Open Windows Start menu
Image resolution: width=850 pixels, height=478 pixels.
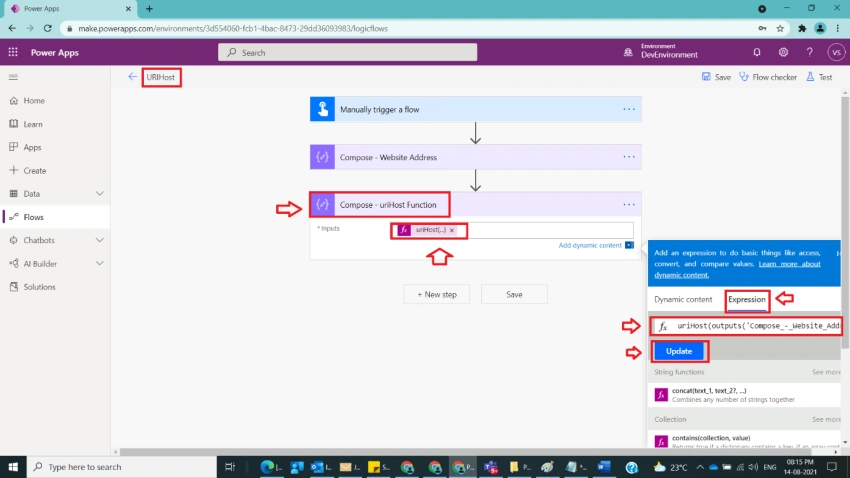tap(13, 467)
